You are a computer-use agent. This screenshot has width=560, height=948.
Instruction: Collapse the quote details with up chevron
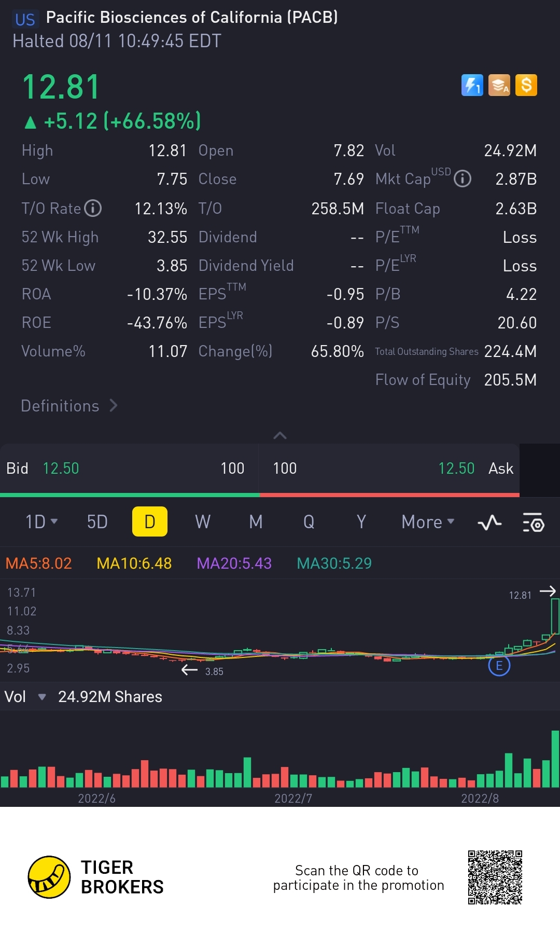click(280, 435)
